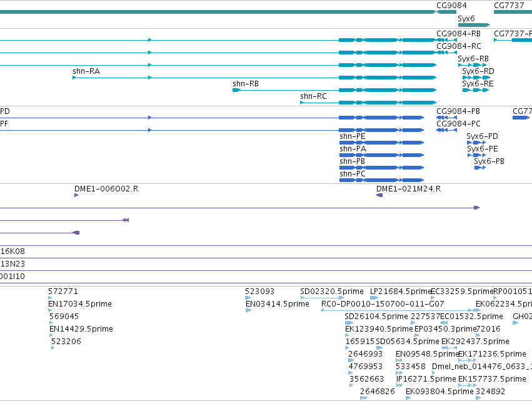Image resolution: width=532 pixels, height=401 pixels.
Task: Click the shn-PE protein label
Action: pos(353,136)
